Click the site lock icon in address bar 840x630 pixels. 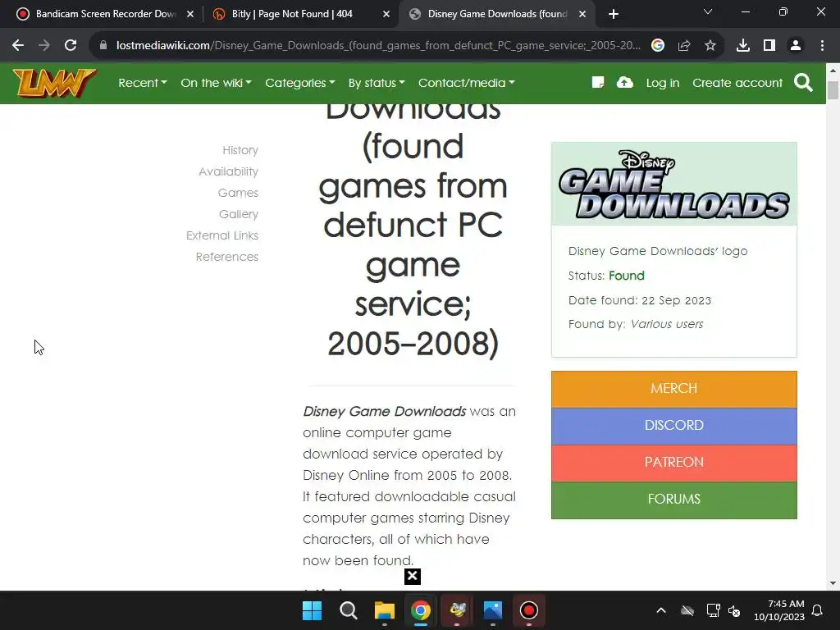(x=103, y=46)
